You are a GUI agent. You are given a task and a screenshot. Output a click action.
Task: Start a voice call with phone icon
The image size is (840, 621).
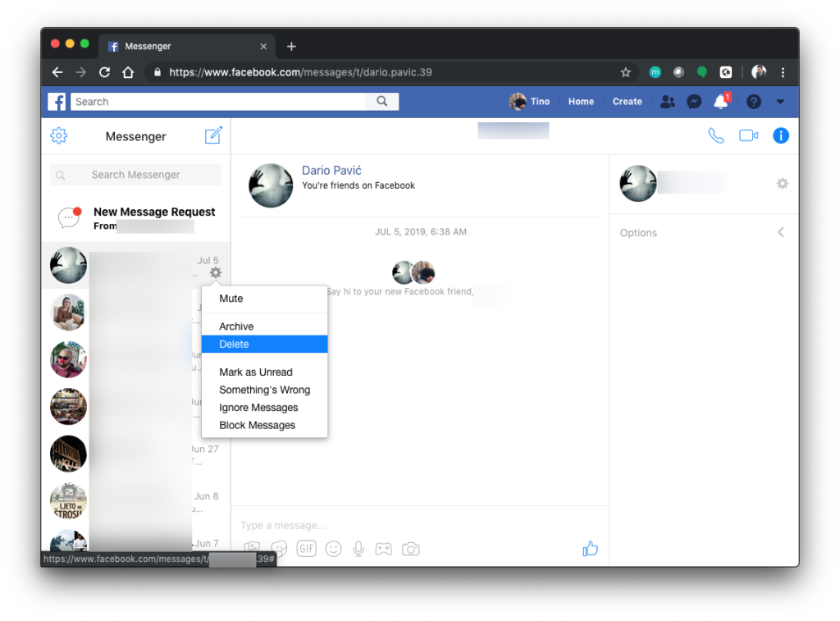(x=716, y=136)
